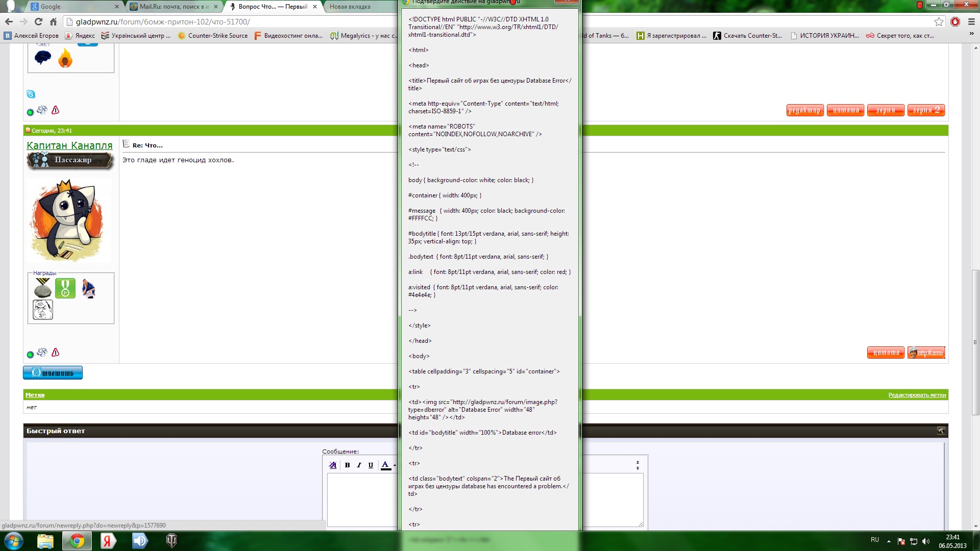Toggle underline formatting in quick reply
This screenshot has height=551, width=980.
tap(371, 465)
